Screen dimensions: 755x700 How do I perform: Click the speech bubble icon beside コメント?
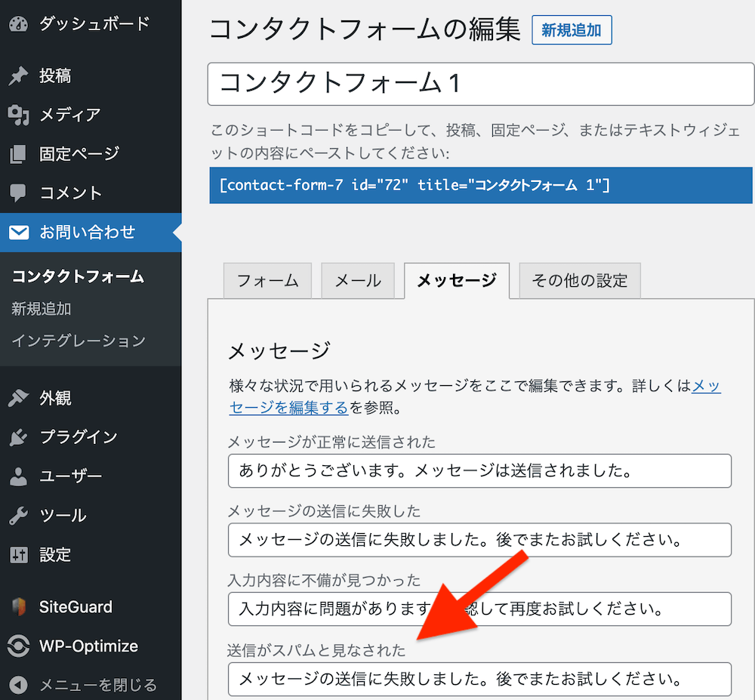click(x=18, y=193)
